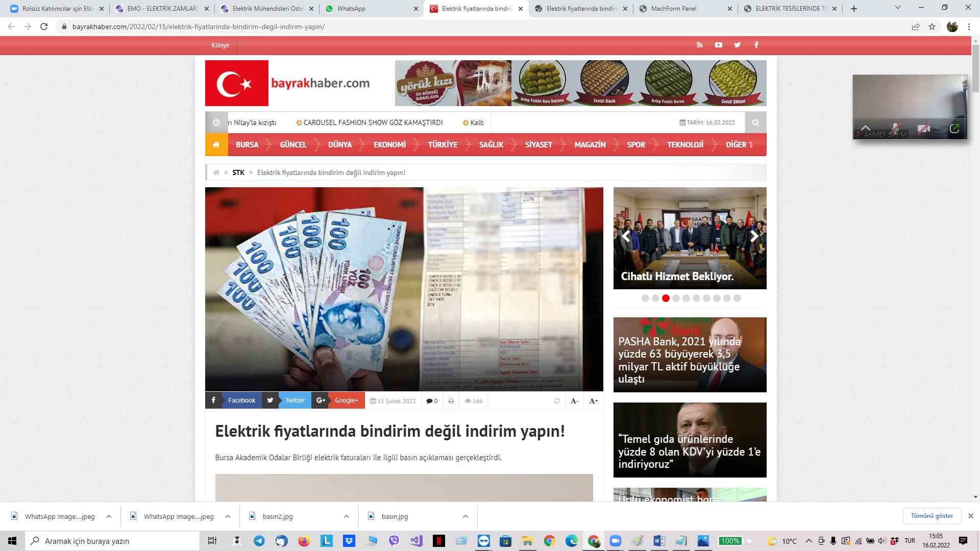
Task: Open the YouTube icon in top bar
Action: (x=718, y=45)
